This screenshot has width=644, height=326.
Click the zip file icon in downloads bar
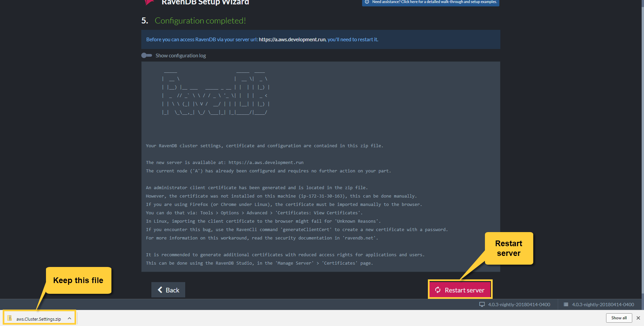coord(10,318)
